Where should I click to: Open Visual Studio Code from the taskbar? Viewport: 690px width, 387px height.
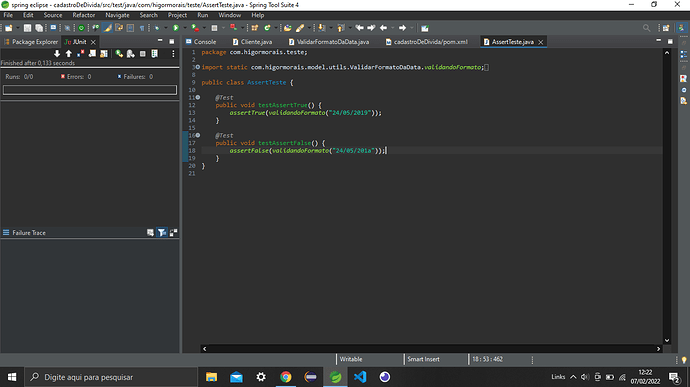point(360,377)
